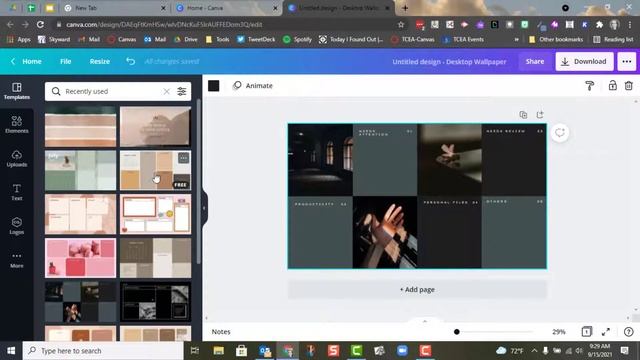Click the lock icon in the toolbar
Image resolution: width=640 pixels, height=360 pixels.
click(x=612, y=85)
